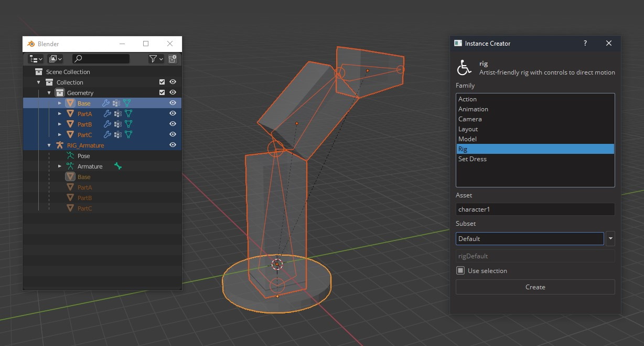Click the Base modifiers wrench icon
Screen dimensions: 644x346
pos(107,103)
